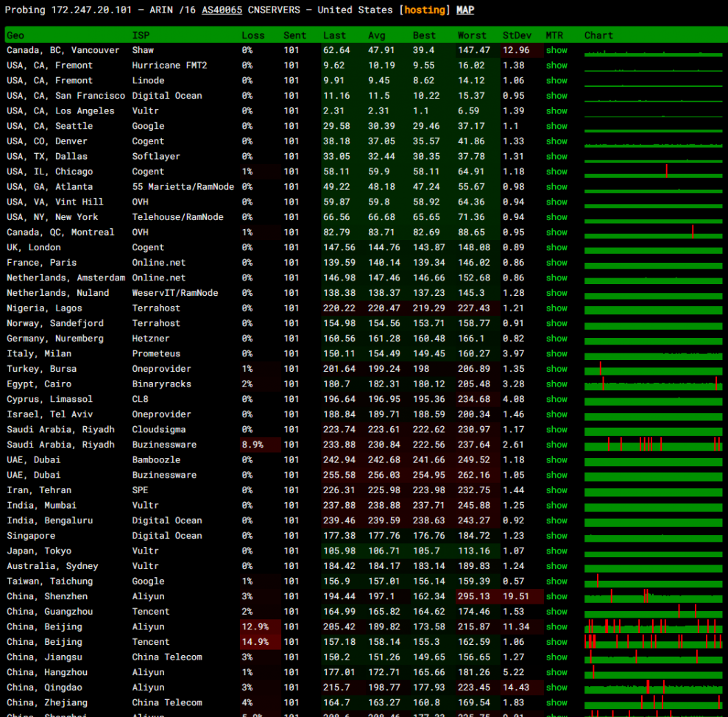Click 'show' MTR for Fremont Hurricane FMT2 row
Screen dimensions: 728x717
coord(556,66)
